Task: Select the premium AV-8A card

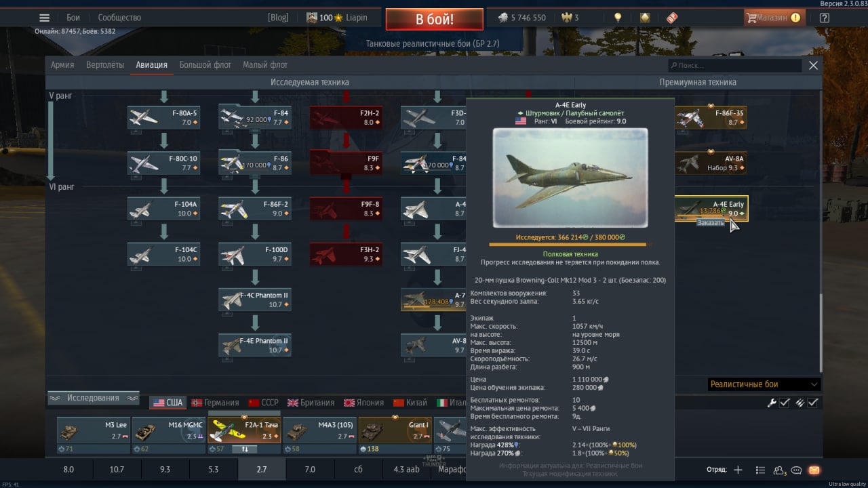Action: pyautogui.click(x=711, y=163)
